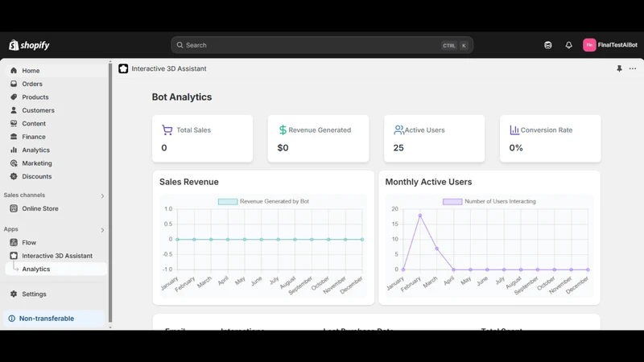Pin the Interactive 3D Assistant app

tap(619, 68)
